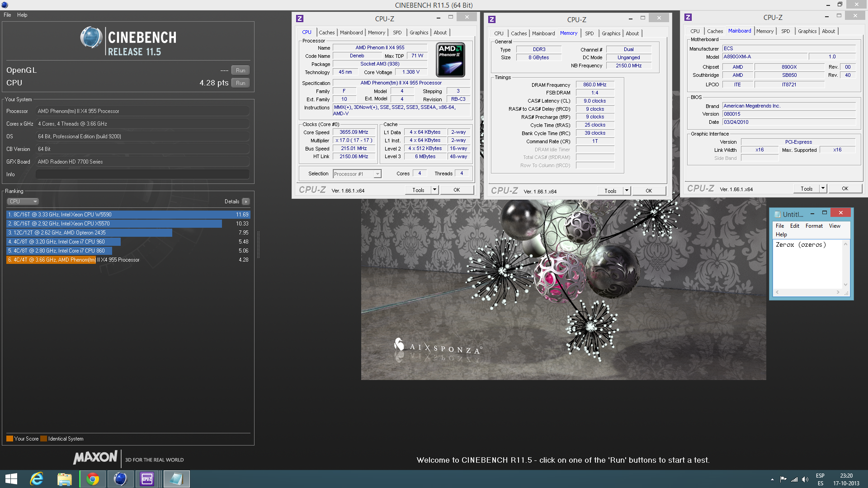
Task: Click Tools button in Memory CPU-Z window
Action: pyautogui.click(x=610, y=191)
